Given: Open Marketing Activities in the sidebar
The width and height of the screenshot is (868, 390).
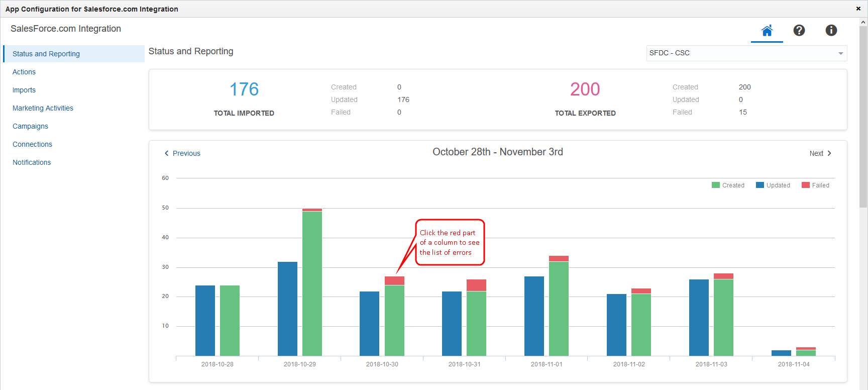Looking at the screenshot, I should 43,108.
